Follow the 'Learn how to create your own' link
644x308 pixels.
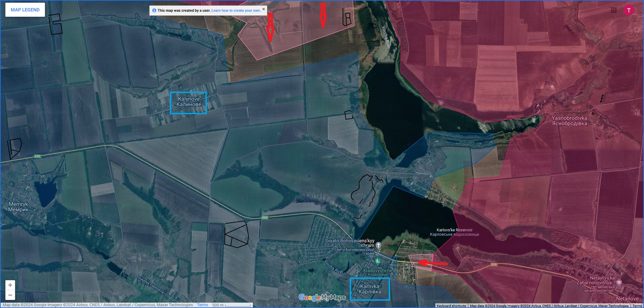tap(236, 11)
